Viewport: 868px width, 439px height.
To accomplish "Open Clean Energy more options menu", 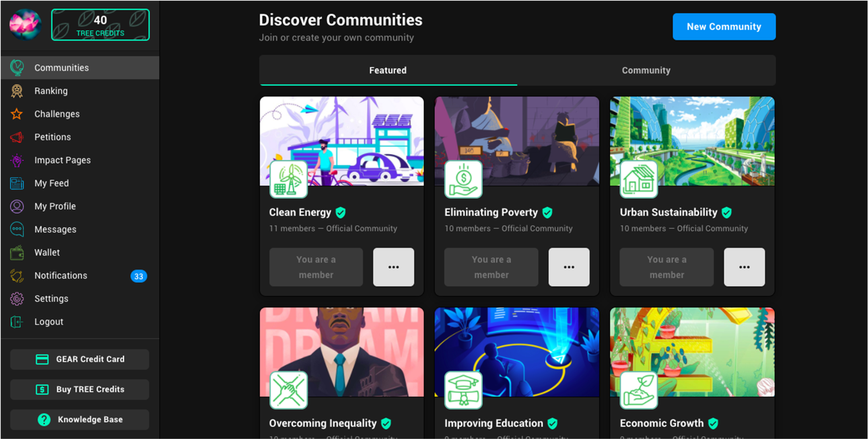I will [x=393, y=267].
